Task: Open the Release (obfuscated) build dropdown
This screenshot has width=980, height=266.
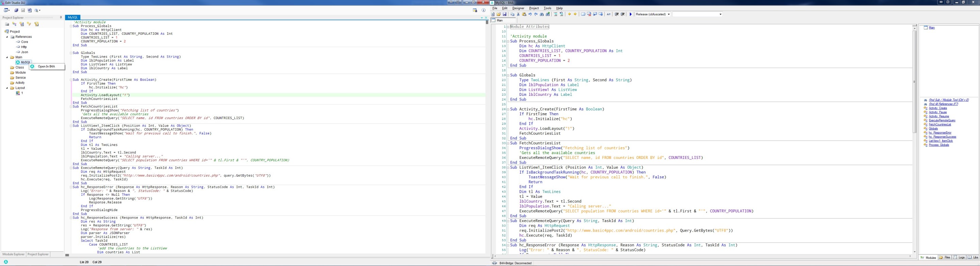Action: click(669, 14)
